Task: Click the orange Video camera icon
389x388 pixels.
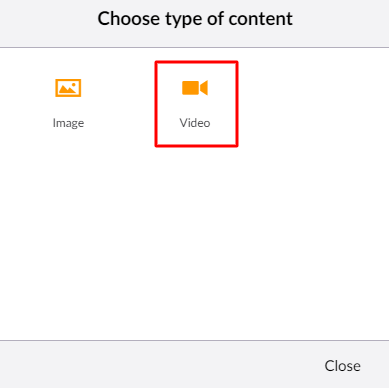Action: tap(195, 88)
